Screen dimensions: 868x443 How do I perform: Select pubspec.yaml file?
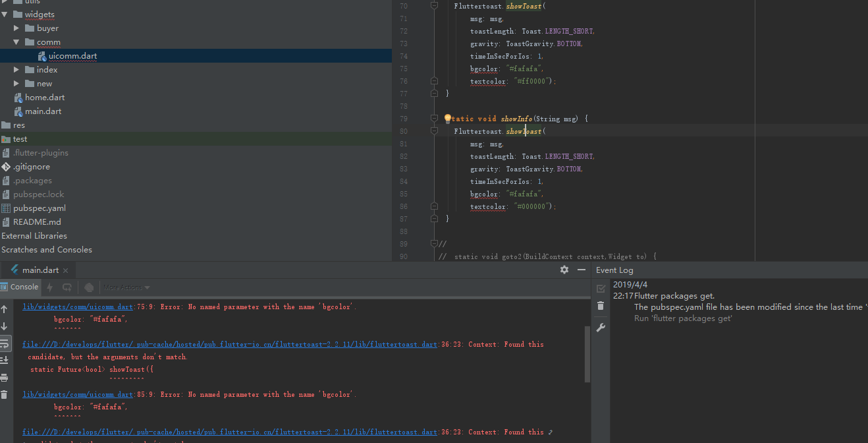coord(40,208)
